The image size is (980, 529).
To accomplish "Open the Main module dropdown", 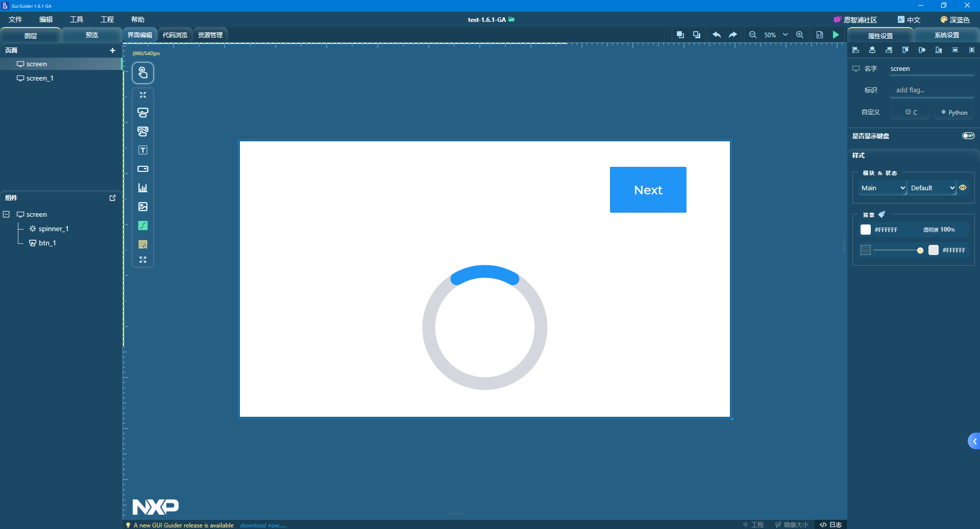I will click(x=883, y=188).
